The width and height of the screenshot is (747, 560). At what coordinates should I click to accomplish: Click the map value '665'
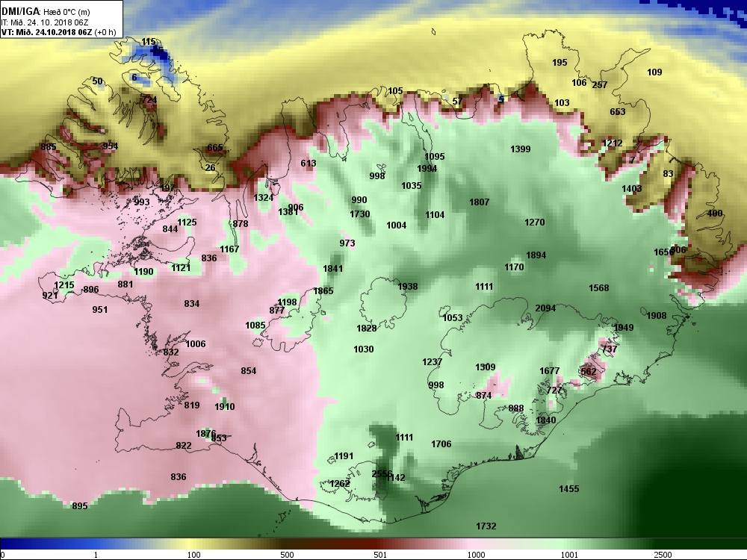click(x=215, y=148)
